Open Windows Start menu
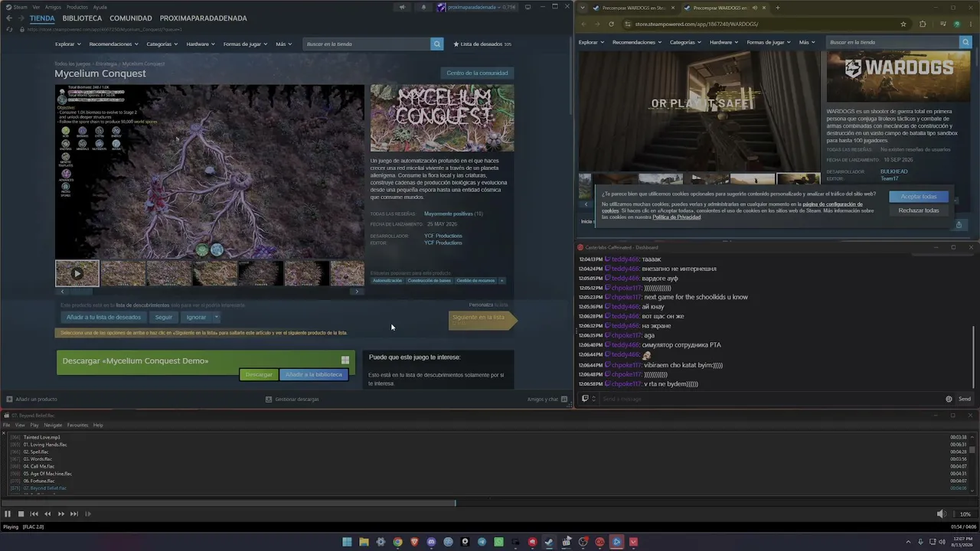 (347, 542)
